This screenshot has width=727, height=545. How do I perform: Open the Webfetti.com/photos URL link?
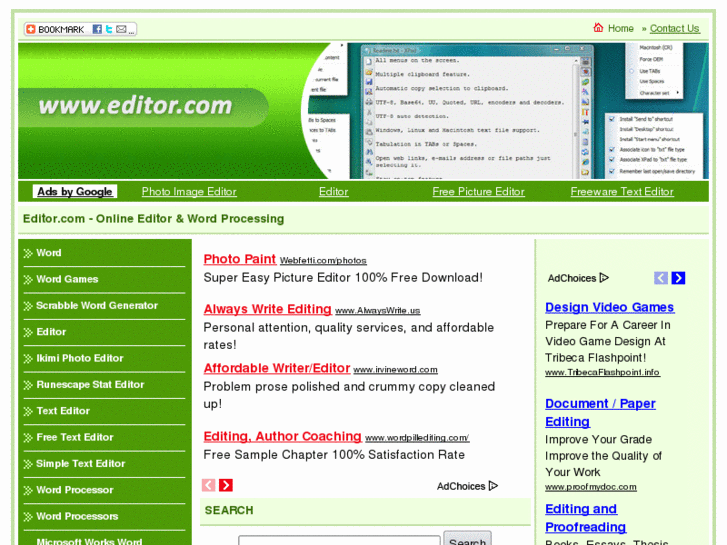click(x=323, y=261)
